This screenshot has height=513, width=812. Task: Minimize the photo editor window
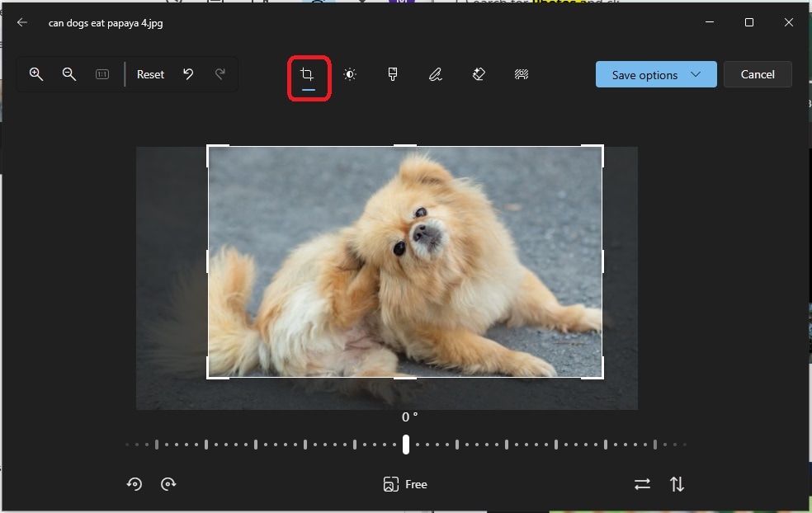coord(710,22)
